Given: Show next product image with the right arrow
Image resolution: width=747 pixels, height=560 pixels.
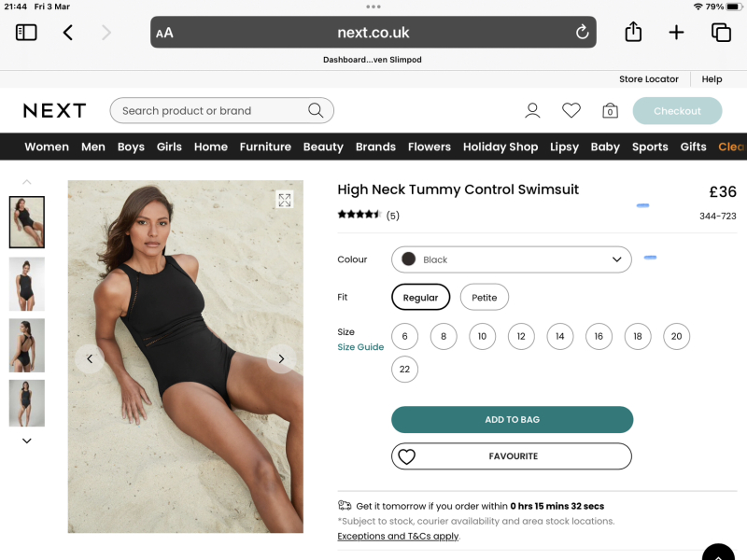Looking at the screenshot, I should pyautogui.click(x=281, y=358).
